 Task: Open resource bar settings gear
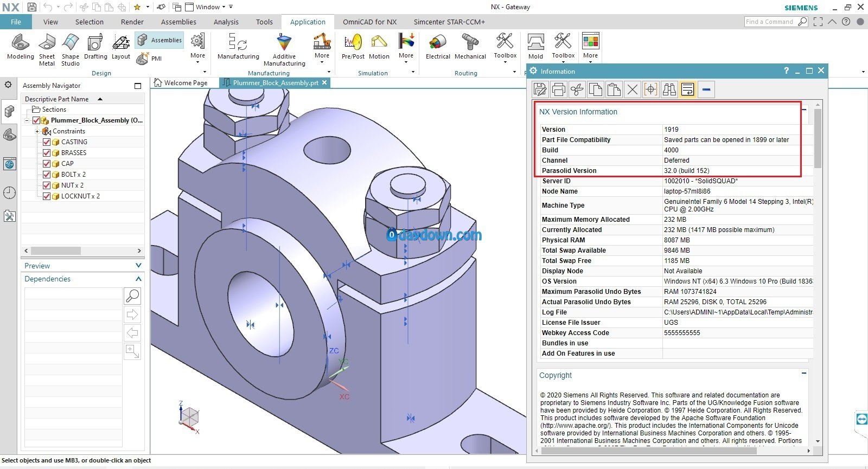(x=8, y=85)
